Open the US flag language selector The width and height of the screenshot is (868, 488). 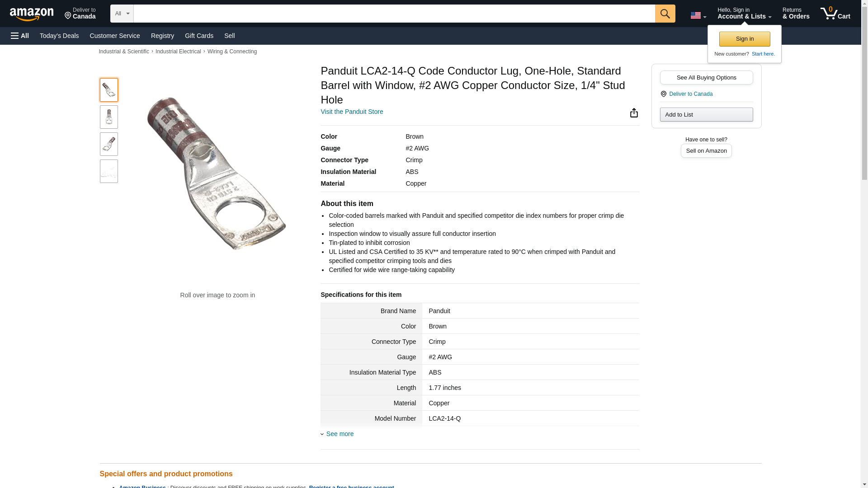[x=698, y=15]
